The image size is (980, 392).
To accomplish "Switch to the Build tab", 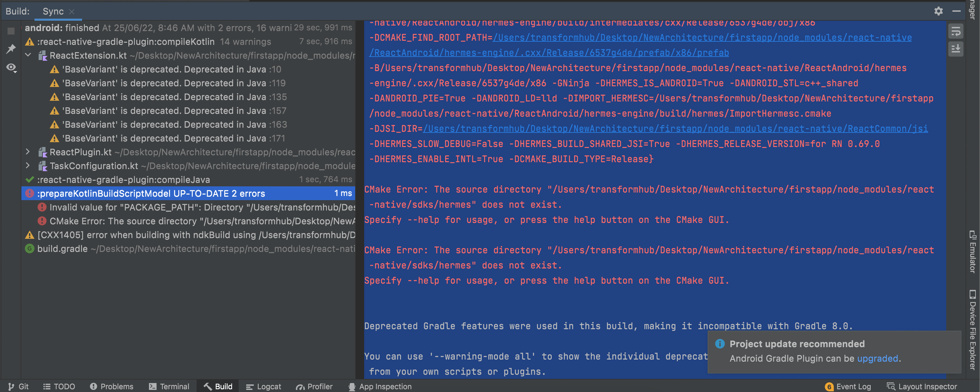I will [217, 386].
